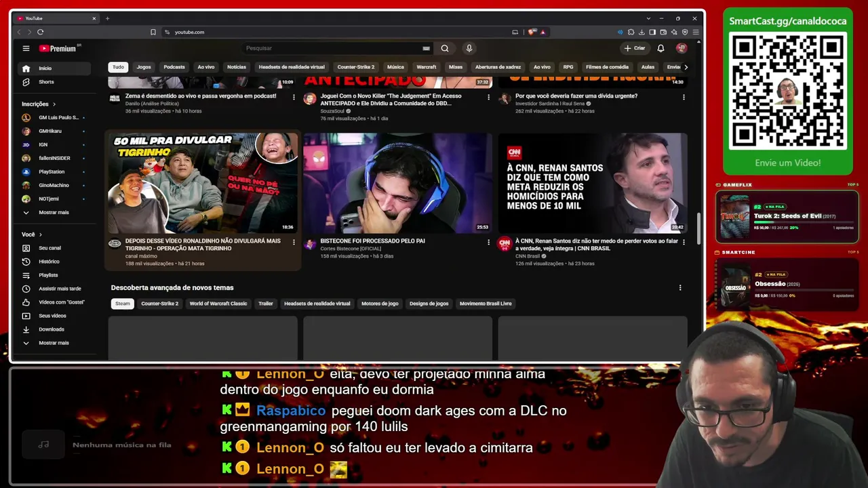The height and width of the screenshot is (488, 868).
Task: Open Histórico in the sidebar
Action: (x=54, y=262)
